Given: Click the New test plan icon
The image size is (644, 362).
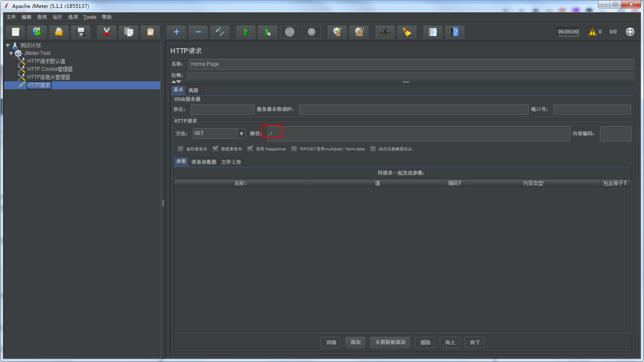Looking at the screenshot, I should tap(16, 32).
